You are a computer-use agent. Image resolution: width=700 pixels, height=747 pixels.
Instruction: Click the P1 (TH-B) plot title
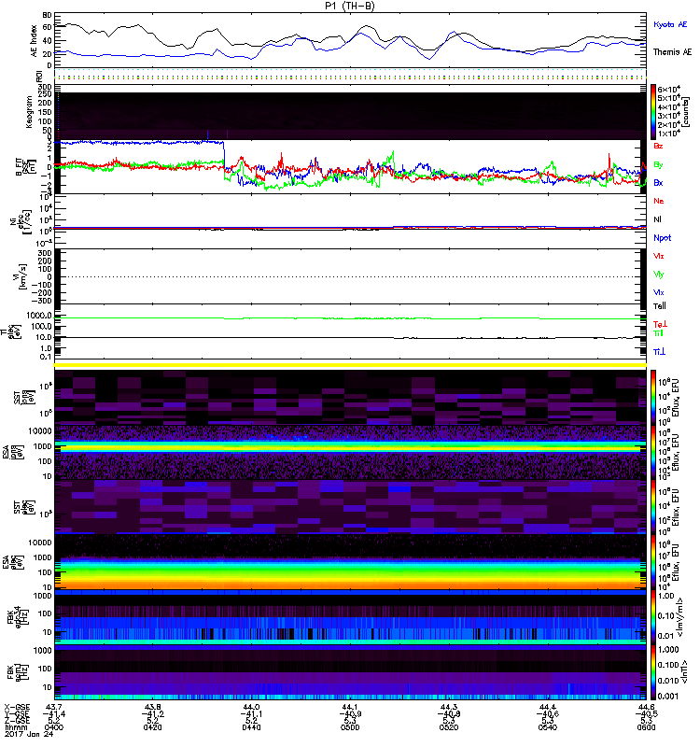[x=349, y=6]
